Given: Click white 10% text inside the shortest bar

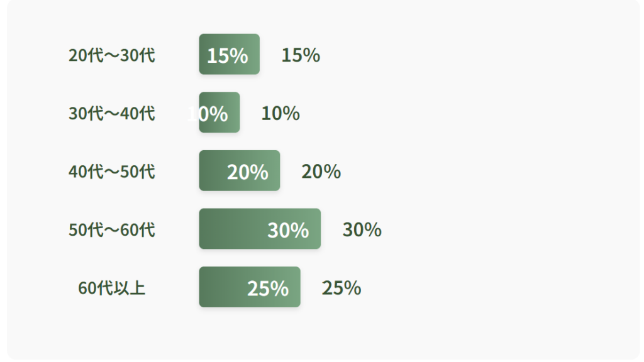Looking at the screenshot, I should pyautogui.click(x=208, y=114).
